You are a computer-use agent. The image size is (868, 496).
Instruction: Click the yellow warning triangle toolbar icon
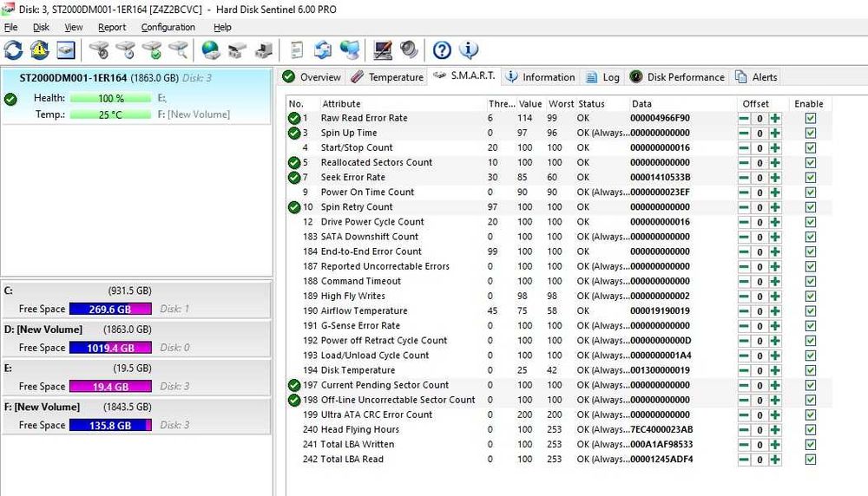[40, 50]
